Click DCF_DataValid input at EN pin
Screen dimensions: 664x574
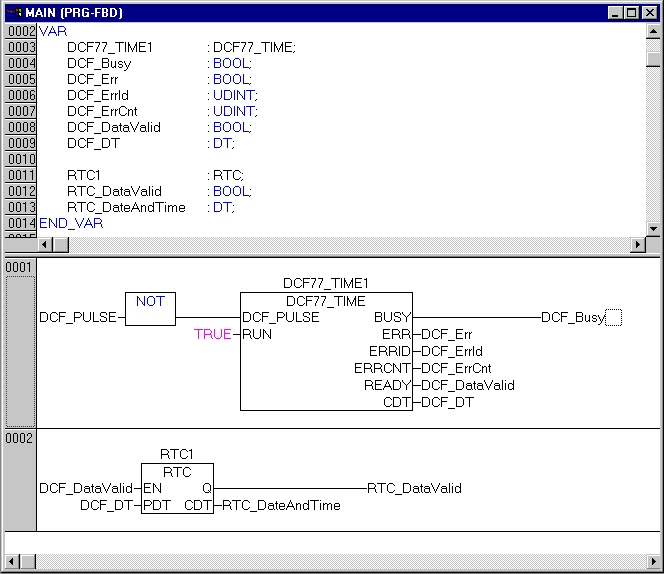tap(86, 488)
